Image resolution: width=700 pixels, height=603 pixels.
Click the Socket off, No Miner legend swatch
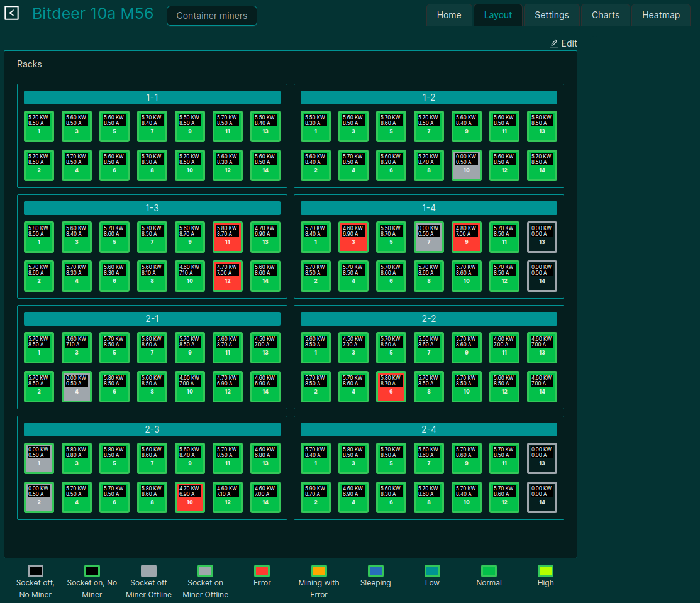35,571
